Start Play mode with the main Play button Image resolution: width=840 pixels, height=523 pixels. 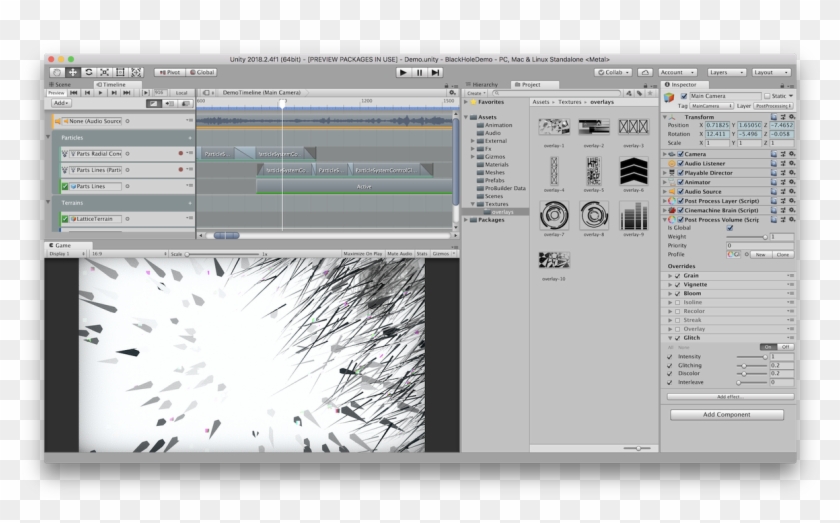click(403, 72)
